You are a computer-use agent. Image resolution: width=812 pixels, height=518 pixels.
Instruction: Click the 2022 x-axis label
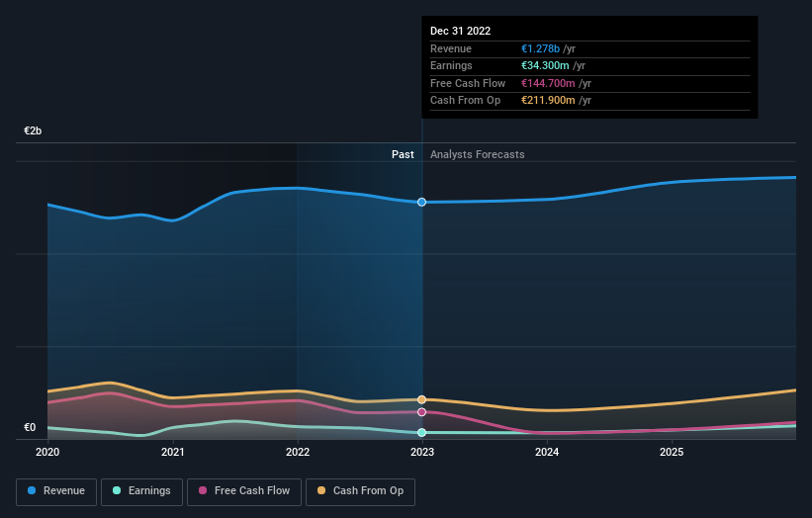pos(298,452)
